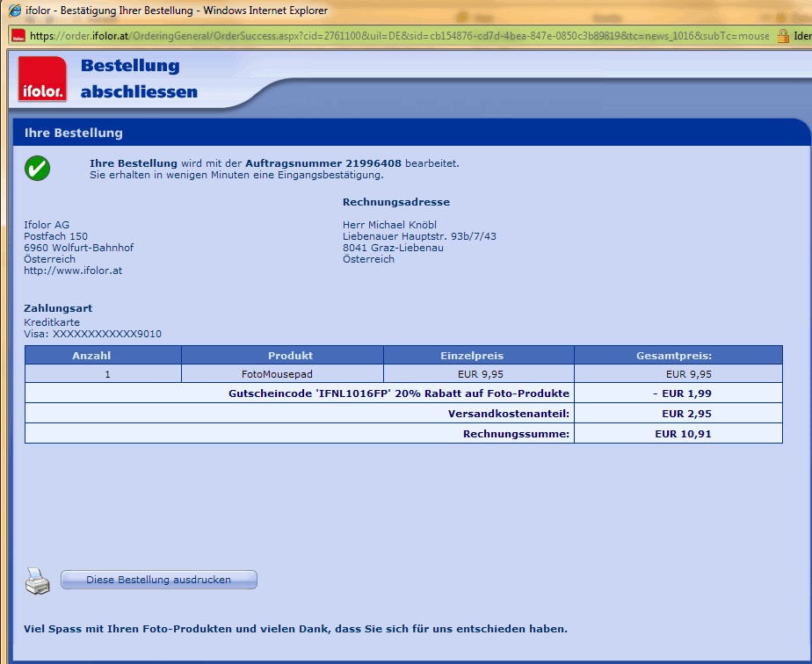812x664 pixels.
Task: Click the Visa card number ending 9010
Action: 92,334
